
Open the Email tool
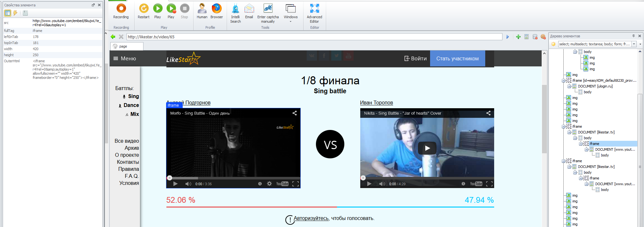pos(249,8)
